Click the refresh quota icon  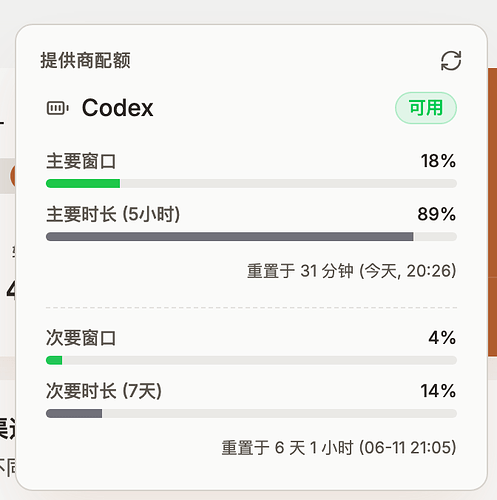click(451, 61)
